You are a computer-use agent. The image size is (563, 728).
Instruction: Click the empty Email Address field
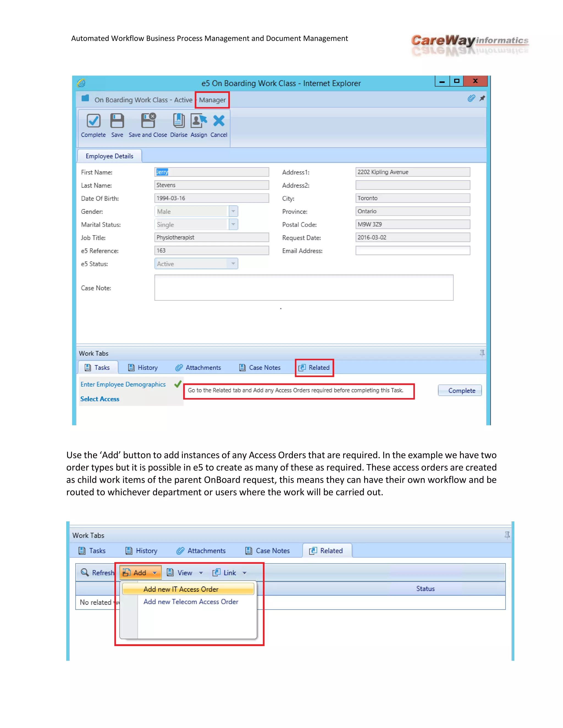pos(413,250)
